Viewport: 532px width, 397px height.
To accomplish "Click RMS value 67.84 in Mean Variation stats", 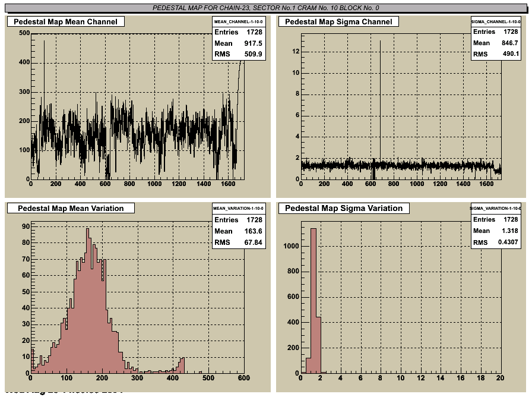I will point(253,242).
